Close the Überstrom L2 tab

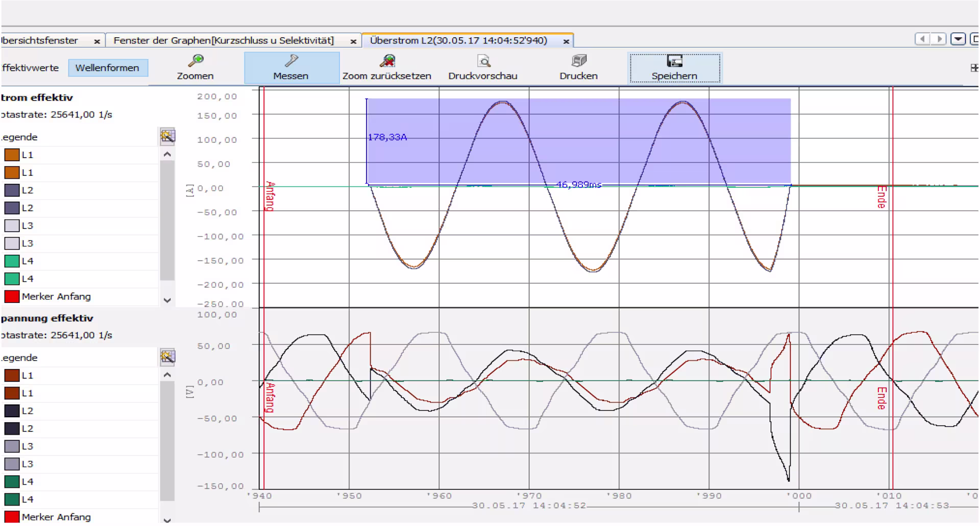(x=566, y=41)
